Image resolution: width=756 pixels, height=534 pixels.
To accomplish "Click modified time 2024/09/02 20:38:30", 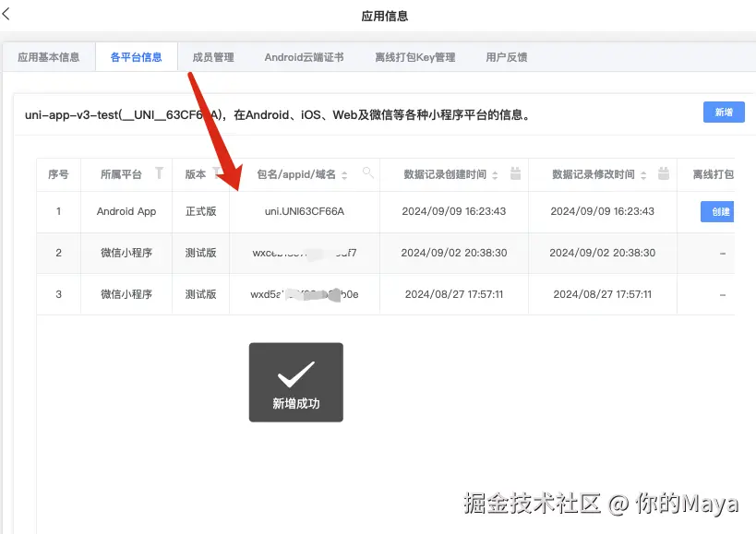I will (602, 253).
